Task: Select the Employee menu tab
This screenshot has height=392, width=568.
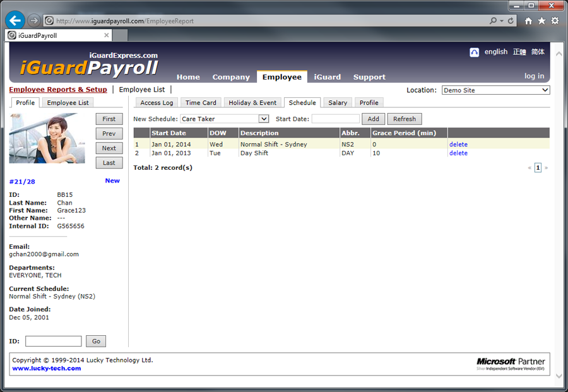Action: [282, 77]
